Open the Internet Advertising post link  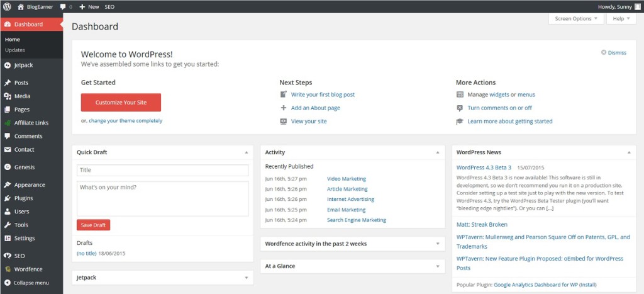[x=350, y=200]
